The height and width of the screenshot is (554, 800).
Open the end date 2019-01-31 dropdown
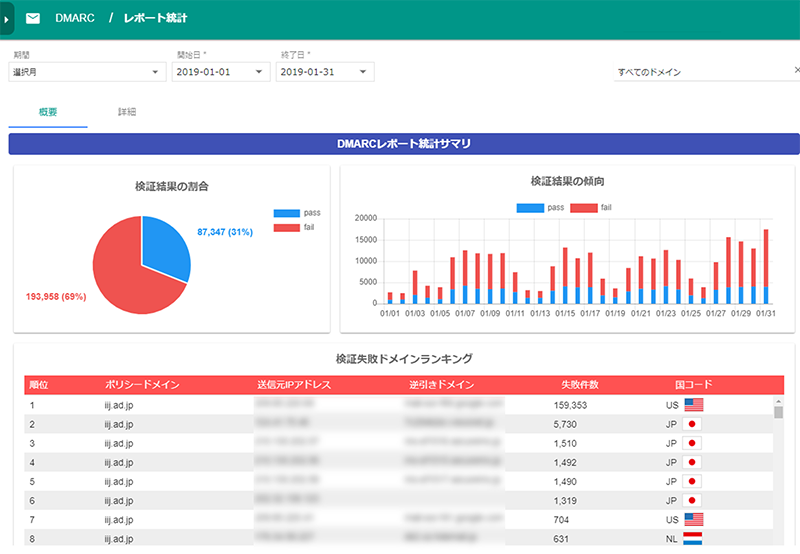pyautogui.click(x=326, y=72)
